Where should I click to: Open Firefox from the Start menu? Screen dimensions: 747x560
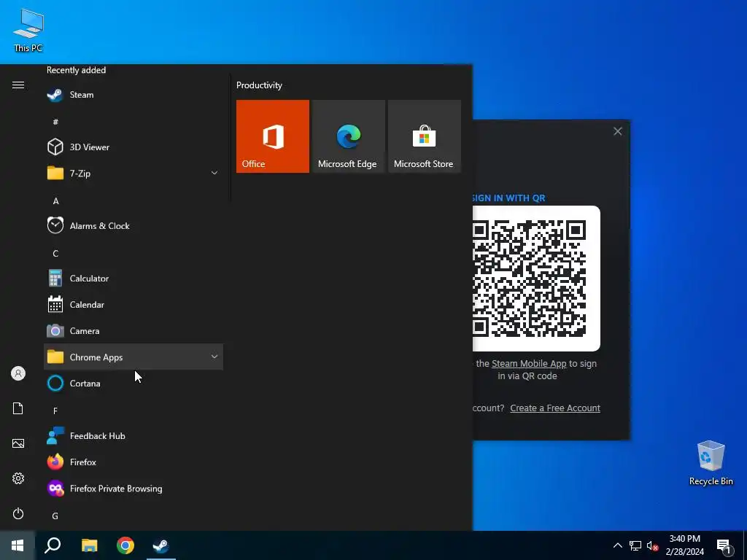coord(133,462)
